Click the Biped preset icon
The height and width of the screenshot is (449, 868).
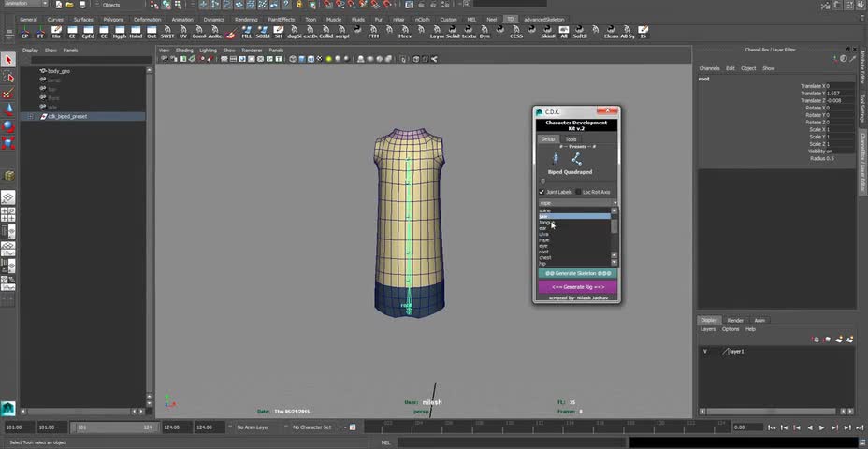pyautogui.click(x=555, y=158)
